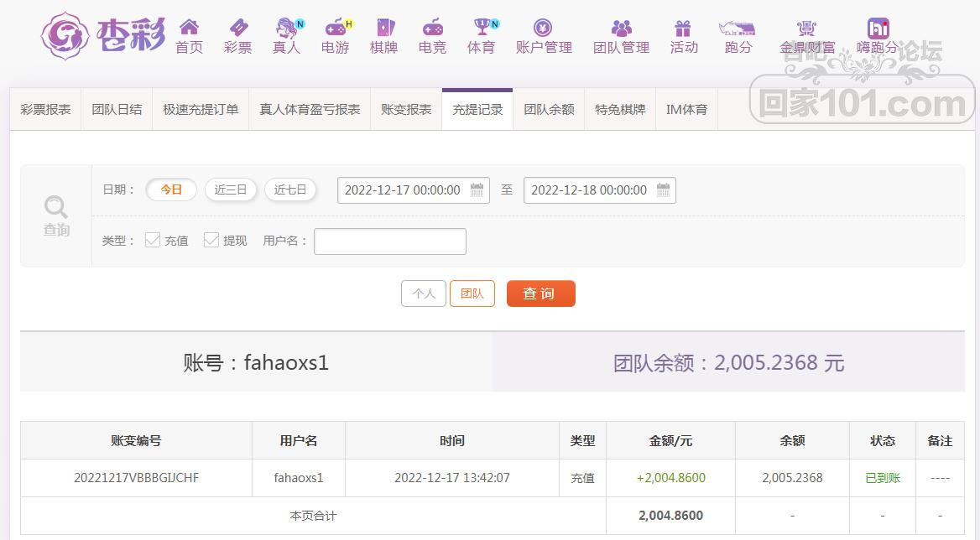Toggle the 提现 checkbox
This screenshot has width=980, height=540.
click(x=211, y=241)
